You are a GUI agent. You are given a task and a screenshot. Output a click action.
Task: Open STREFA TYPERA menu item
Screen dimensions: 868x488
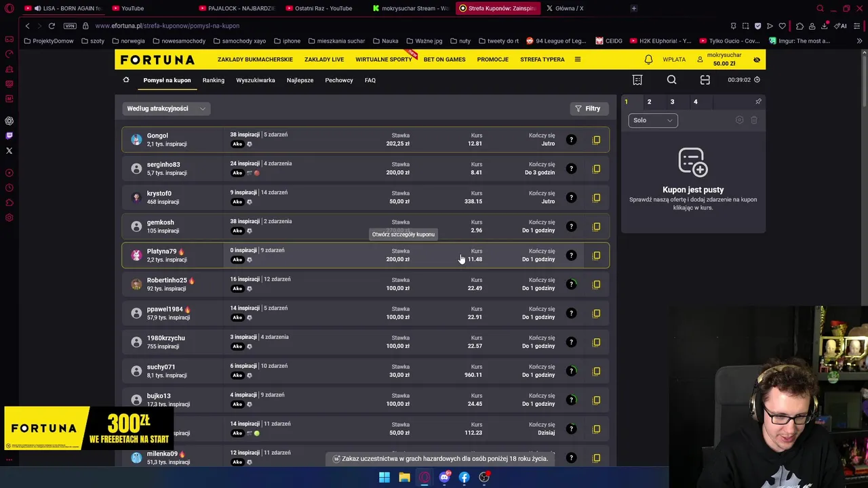(x=542, y=60)
